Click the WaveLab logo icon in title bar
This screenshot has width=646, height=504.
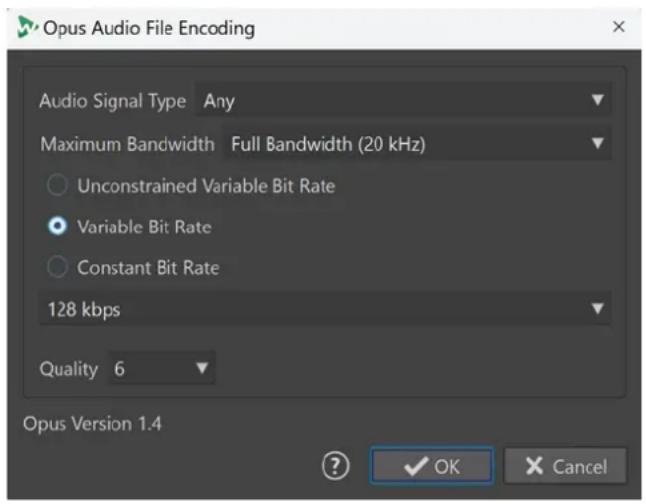click(x=27, y=27)
